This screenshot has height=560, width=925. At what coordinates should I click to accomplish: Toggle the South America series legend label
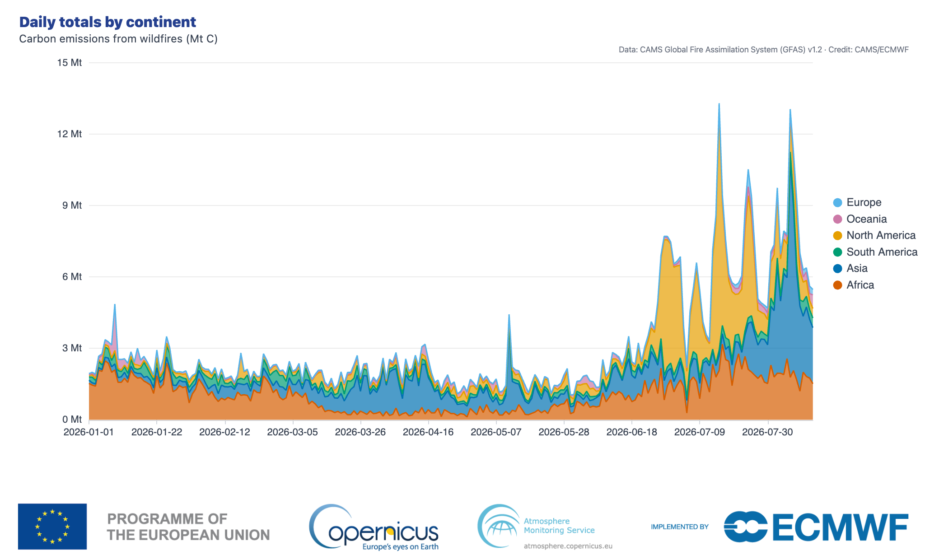pyautogui.click(x=882, y=252)
